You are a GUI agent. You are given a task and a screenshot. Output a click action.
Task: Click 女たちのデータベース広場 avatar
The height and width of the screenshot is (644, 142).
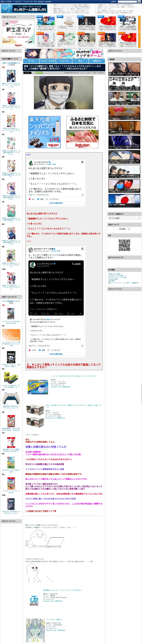point(31,250)
